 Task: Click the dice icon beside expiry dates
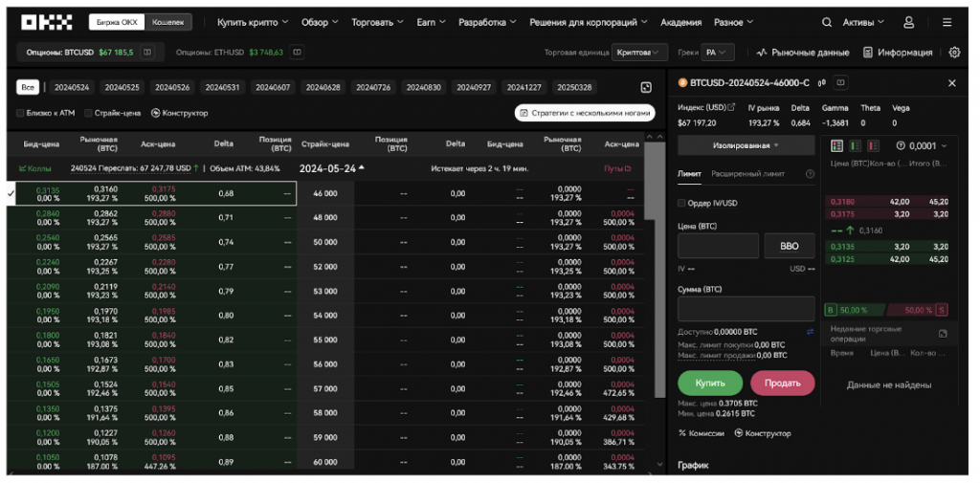646,87
